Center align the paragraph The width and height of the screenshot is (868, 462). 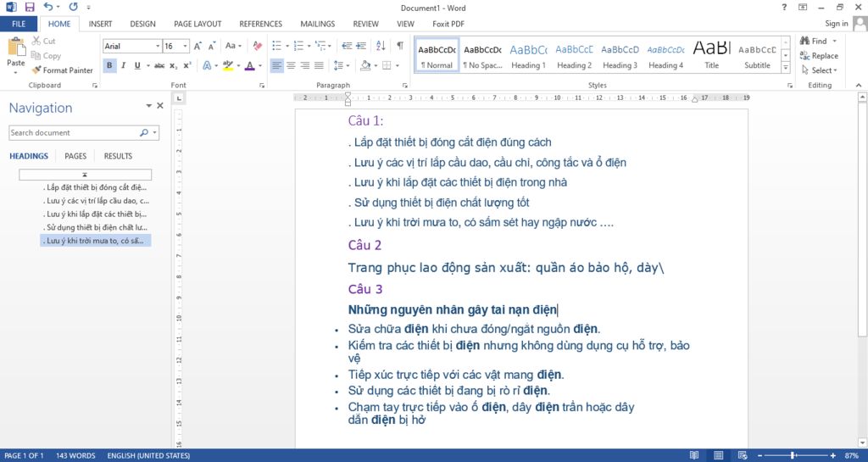pos(291,65)
